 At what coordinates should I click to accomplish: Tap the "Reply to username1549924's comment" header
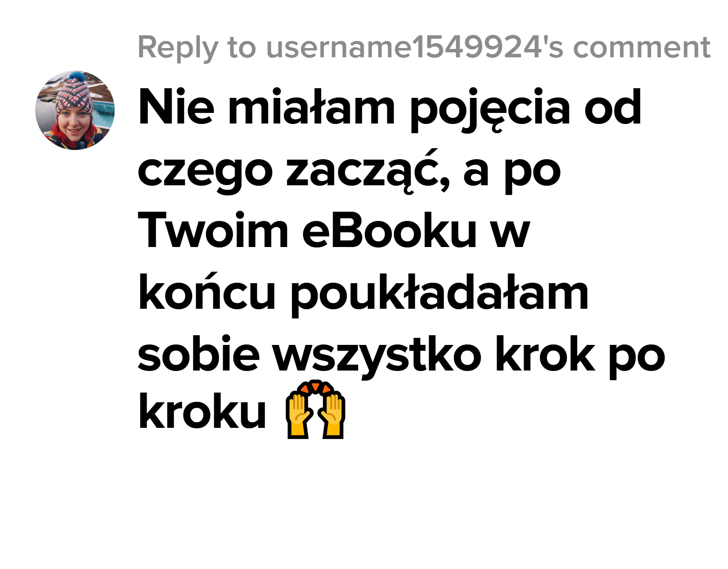click(424, 48)
